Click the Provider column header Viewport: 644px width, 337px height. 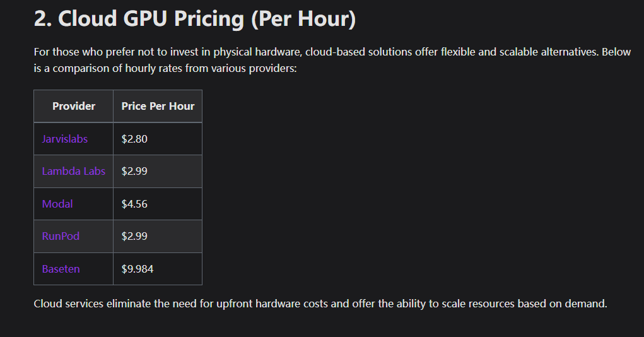[74, 106]
